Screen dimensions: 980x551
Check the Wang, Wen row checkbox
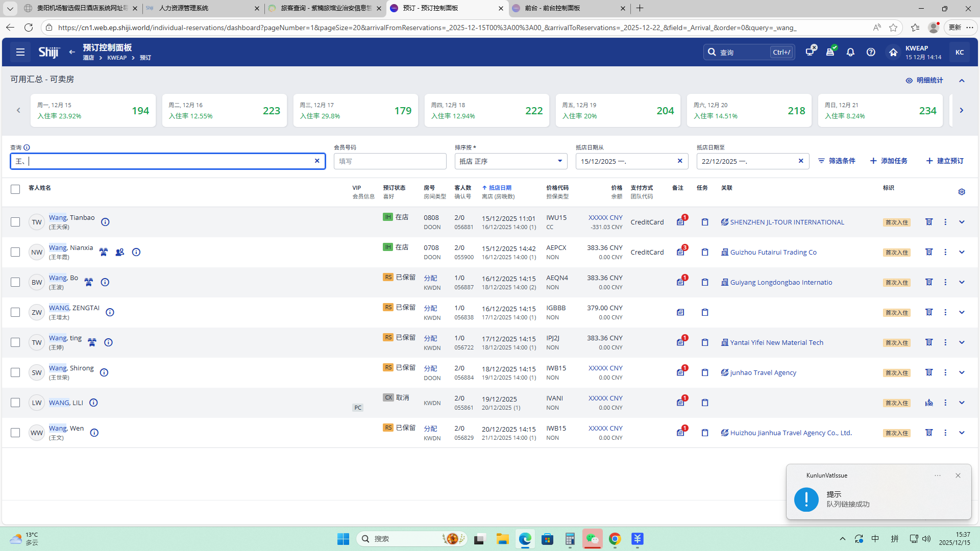coord(15,433)
